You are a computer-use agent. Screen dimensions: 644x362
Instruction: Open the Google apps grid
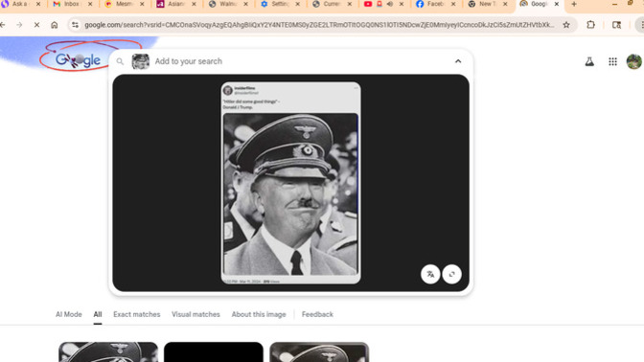click(612, 61)
